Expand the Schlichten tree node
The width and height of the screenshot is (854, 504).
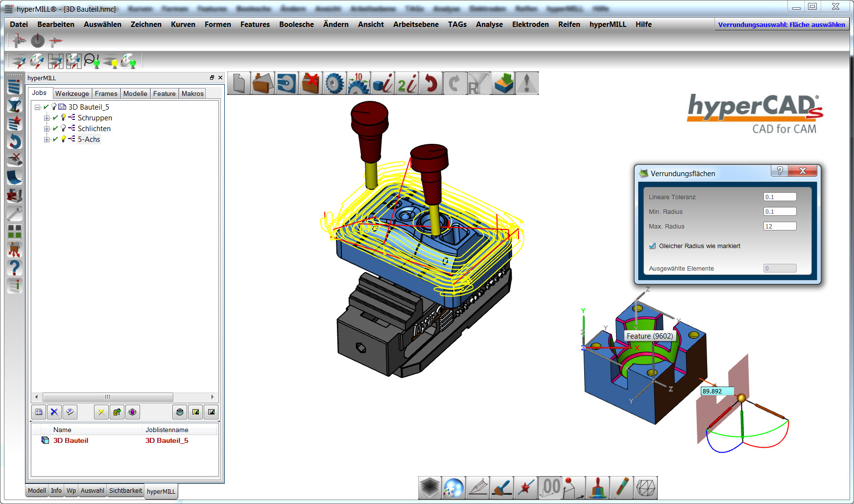point(47,129)
